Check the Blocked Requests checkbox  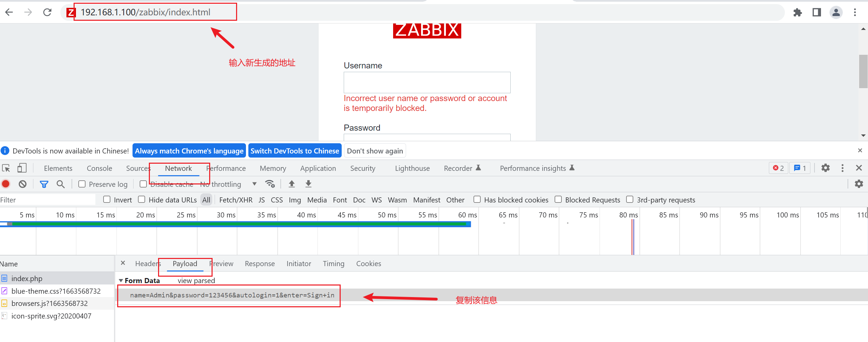(558, 199)
